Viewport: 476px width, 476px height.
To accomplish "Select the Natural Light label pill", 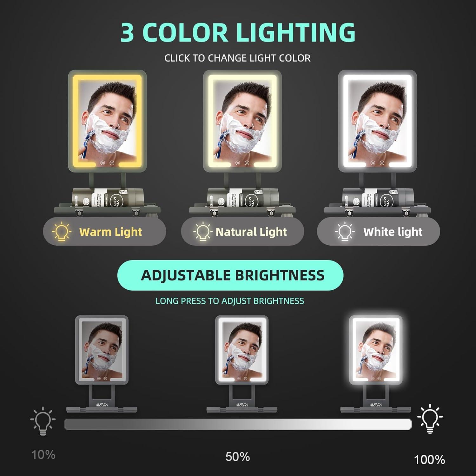I will coord(242,231).
